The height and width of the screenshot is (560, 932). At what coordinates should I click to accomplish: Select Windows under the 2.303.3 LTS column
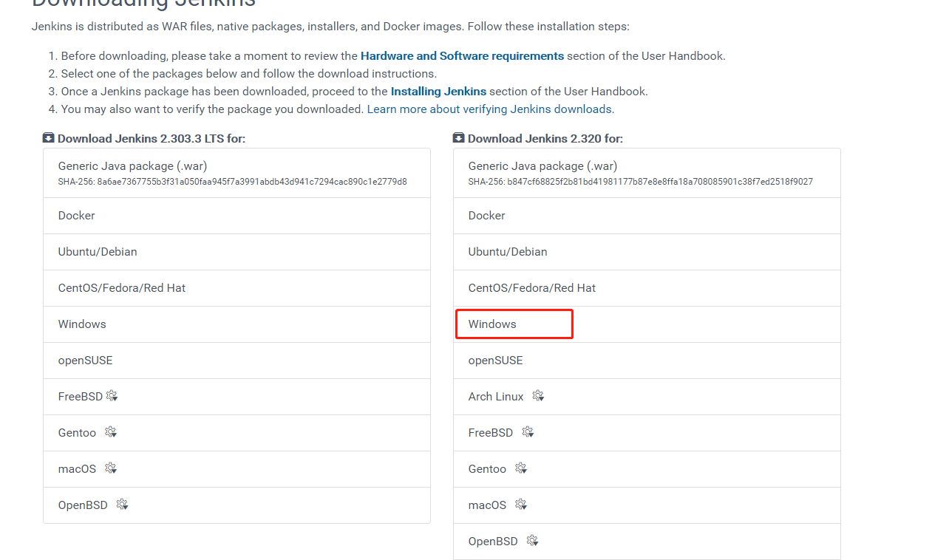pyautogui.click(x=237, y=324)
